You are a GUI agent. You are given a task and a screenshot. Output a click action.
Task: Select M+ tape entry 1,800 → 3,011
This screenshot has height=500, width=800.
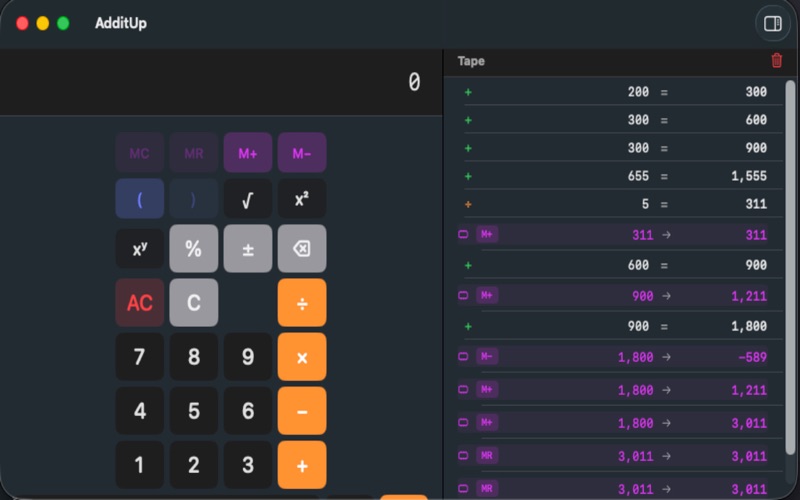(614, 423)
